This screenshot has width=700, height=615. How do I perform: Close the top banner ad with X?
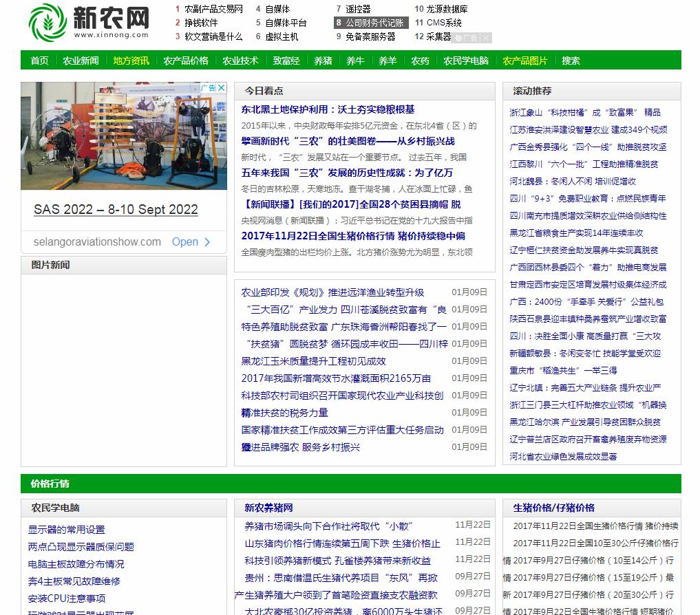tap(486, 38)
